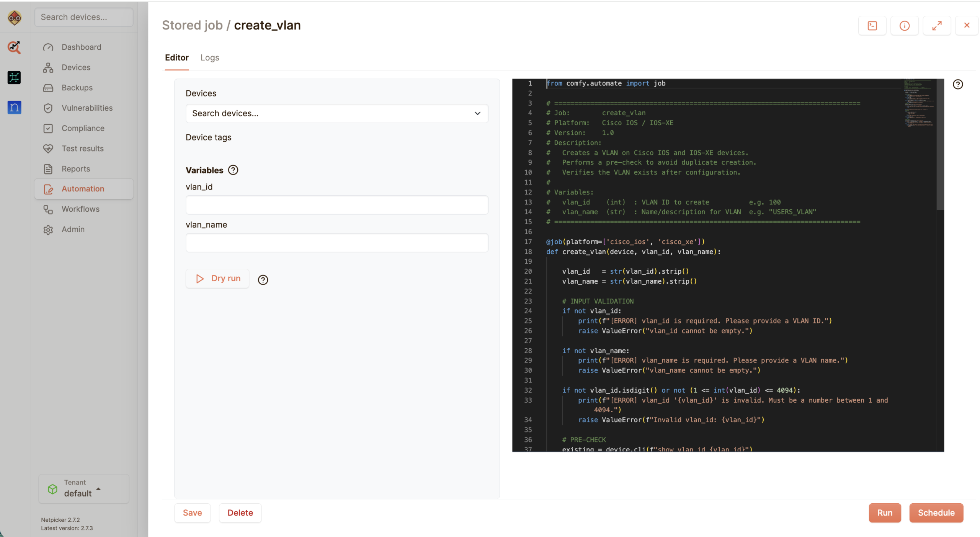Expand the Devices search dropdown chevron
This screenshot has height=537, width=980.
point(477,114)
